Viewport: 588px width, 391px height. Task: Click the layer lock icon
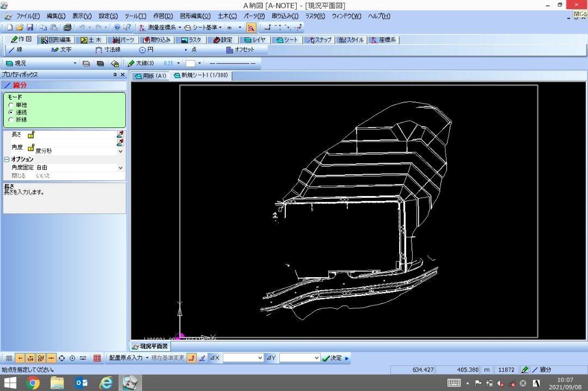pos(115,63)
